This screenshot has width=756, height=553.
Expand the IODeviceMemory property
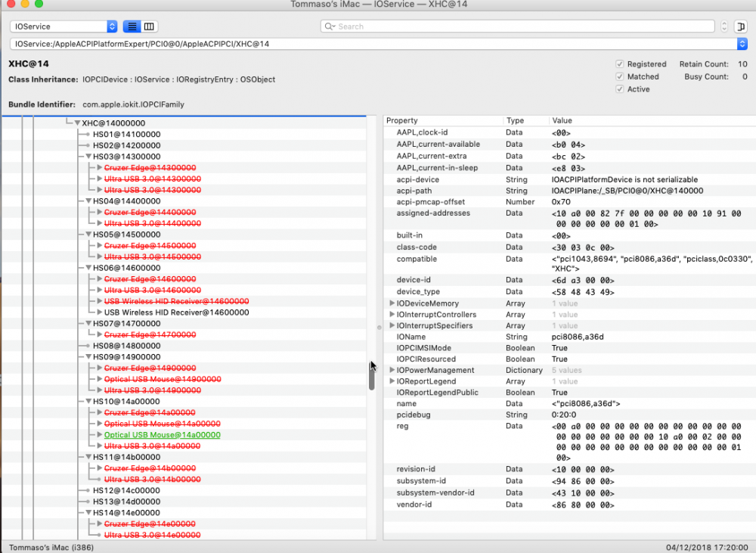392,303
